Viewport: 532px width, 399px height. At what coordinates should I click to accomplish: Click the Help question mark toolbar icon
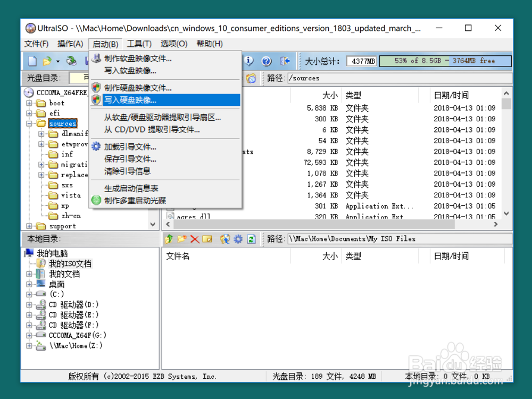pos(267,61)
